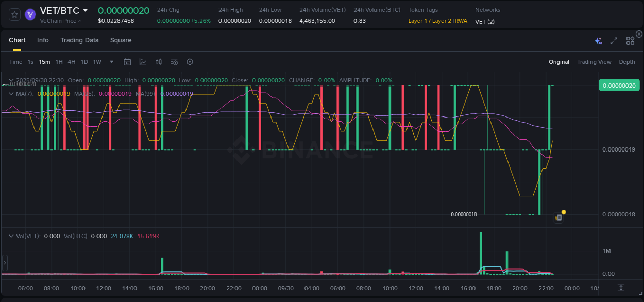The image size is (644, 302).
Task: Open the date range calendar picker
Action: point(127,62)
